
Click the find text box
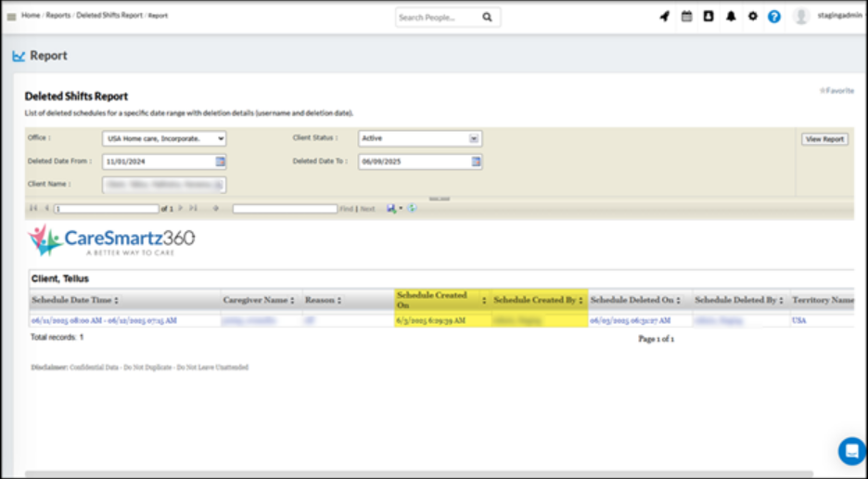pyautogui.click(x=285, y=209)
